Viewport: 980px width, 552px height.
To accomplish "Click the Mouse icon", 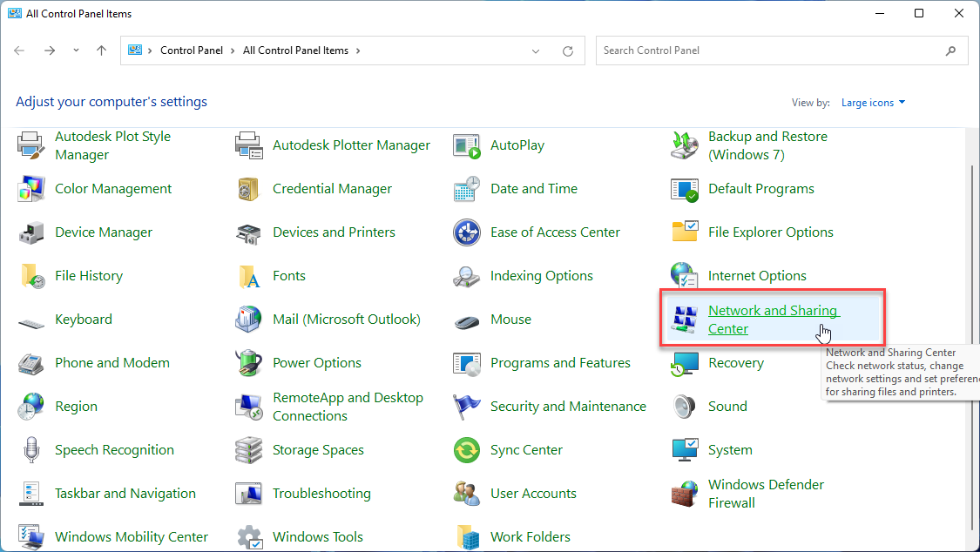I will [x=466, y=321].
